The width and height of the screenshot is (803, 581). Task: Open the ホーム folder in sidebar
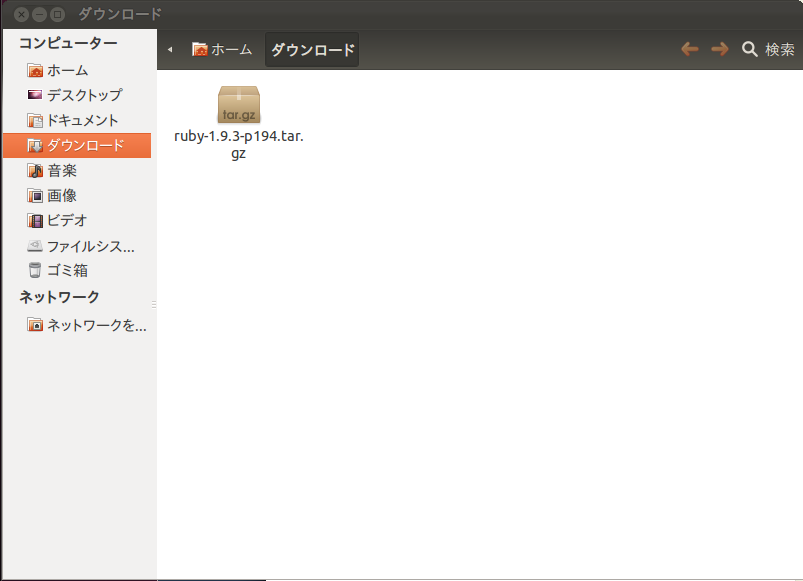coord(77,70)
